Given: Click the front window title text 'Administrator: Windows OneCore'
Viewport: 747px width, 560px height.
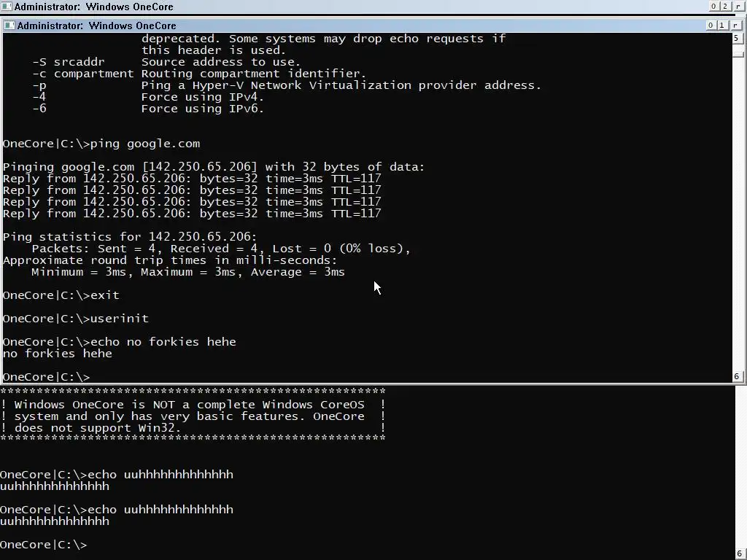Looking at the screenshot, I should click(97, 26).
